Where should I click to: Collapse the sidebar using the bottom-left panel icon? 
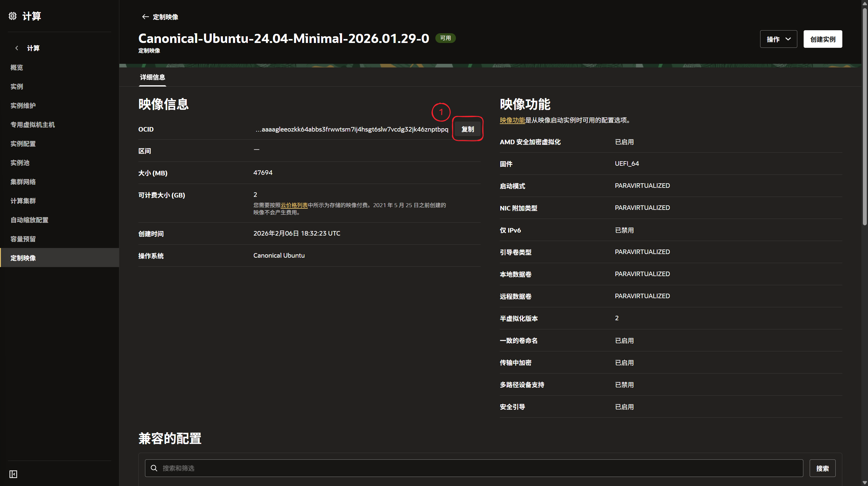coord(13,474)
